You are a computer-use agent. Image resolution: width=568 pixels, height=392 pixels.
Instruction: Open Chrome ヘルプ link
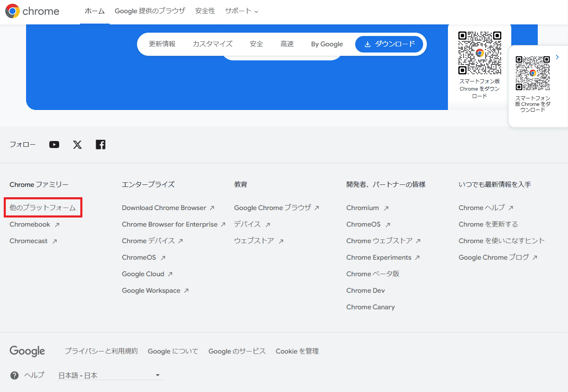point(486,208)
